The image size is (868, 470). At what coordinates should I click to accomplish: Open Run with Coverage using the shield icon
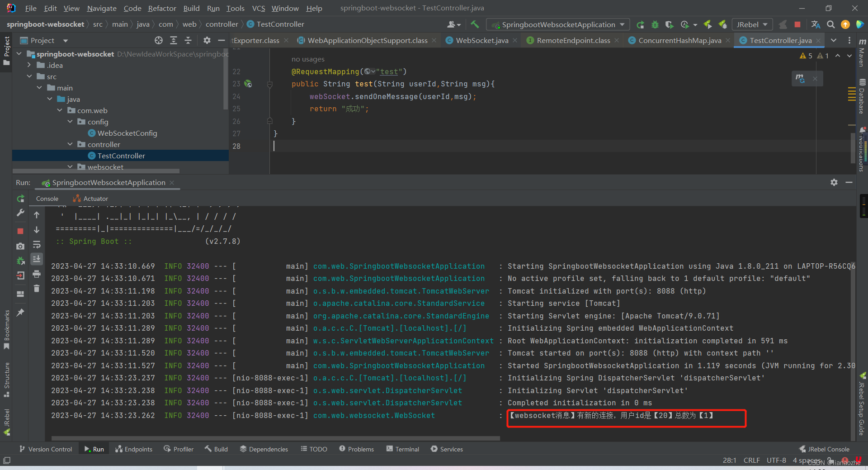669,25
